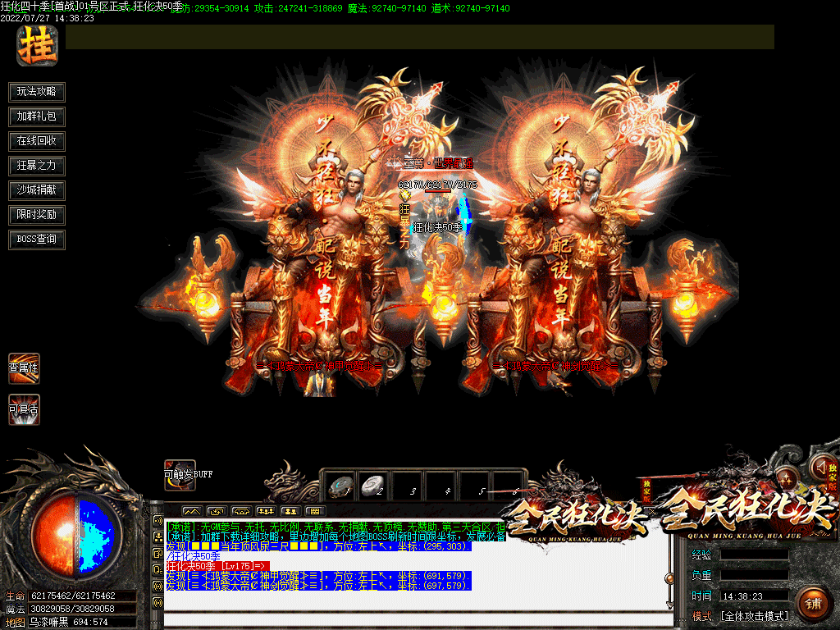Use the silver item in slot 2
The height and width of the screenshot is (630, 840).
(x=374, y=486)
